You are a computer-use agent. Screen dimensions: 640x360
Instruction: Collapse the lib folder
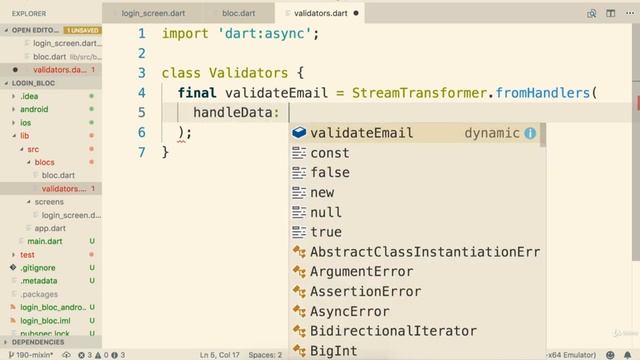pyautogui.click(x=24, y=136)
